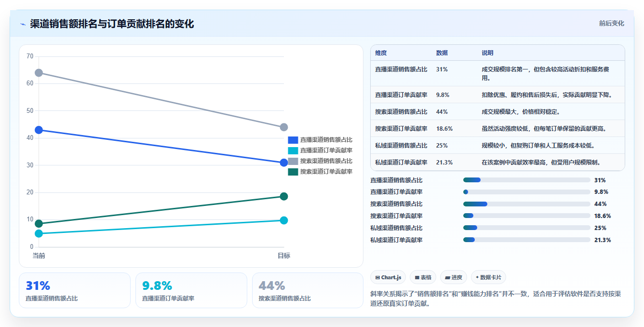Click blue target point at value 31
The height and width of the screenshot is (327, 644).
tap(284, 163)
